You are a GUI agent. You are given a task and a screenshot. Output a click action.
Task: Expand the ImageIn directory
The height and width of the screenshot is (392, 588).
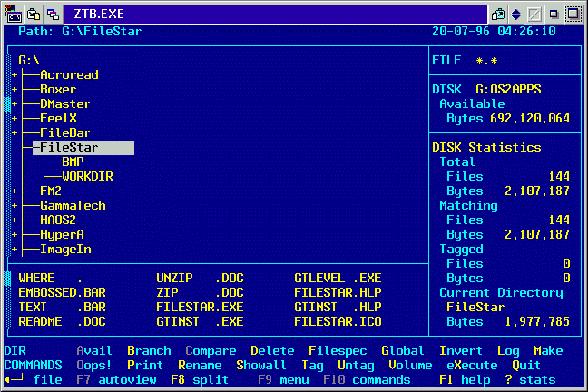pyautogui.click(x=15, y=249)
